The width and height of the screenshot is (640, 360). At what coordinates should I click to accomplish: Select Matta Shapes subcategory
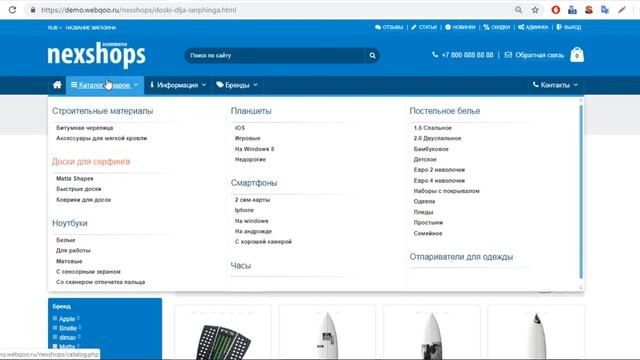coord(75,179)
